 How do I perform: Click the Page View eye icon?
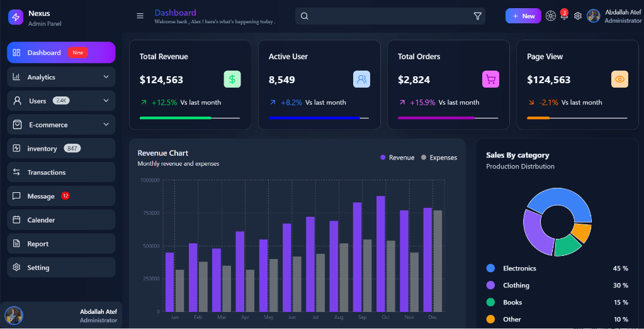(619, 79)
